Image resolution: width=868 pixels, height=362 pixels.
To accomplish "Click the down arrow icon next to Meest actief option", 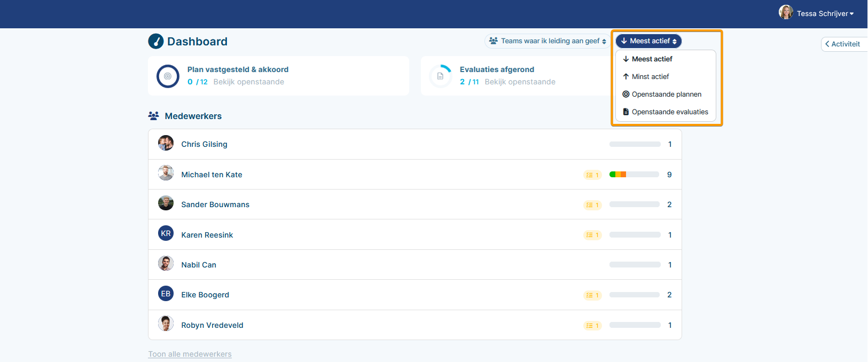I will [625, 59].
